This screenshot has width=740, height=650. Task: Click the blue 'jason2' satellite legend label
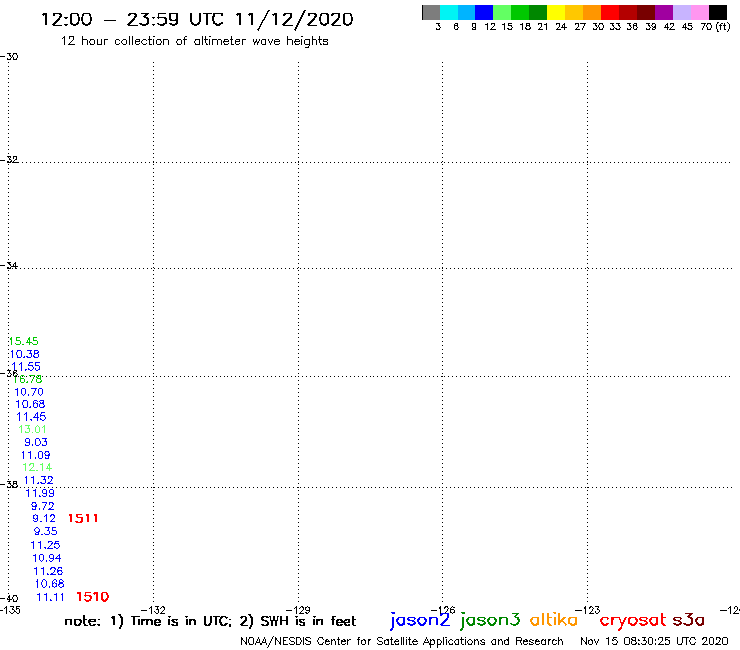point(420,620)
